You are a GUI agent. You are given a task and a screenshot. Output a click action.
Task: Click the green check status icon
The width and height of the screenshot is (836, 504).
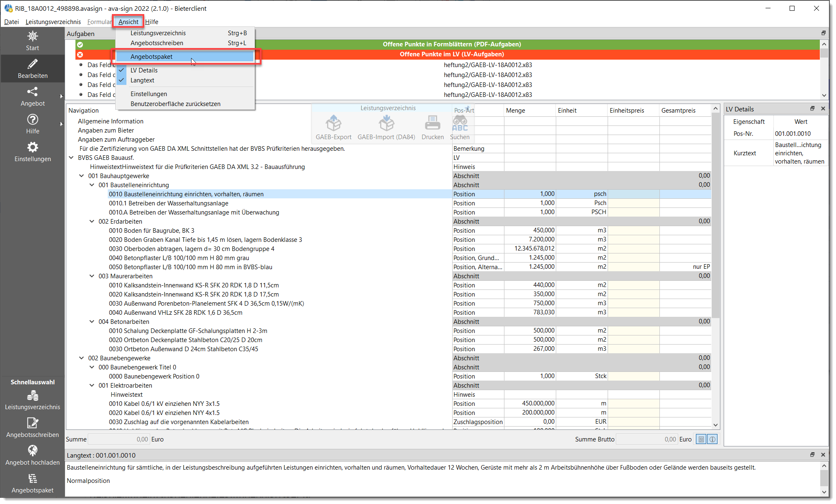[x=80, y=44]
